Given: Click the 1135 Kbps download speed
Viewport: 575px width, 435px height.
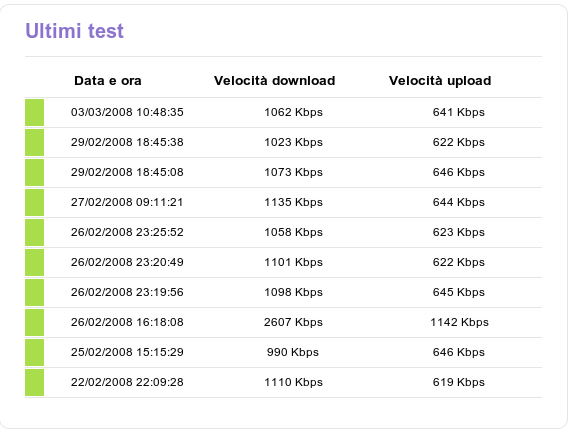Looking at the screenshot, I should coord(293,202).
